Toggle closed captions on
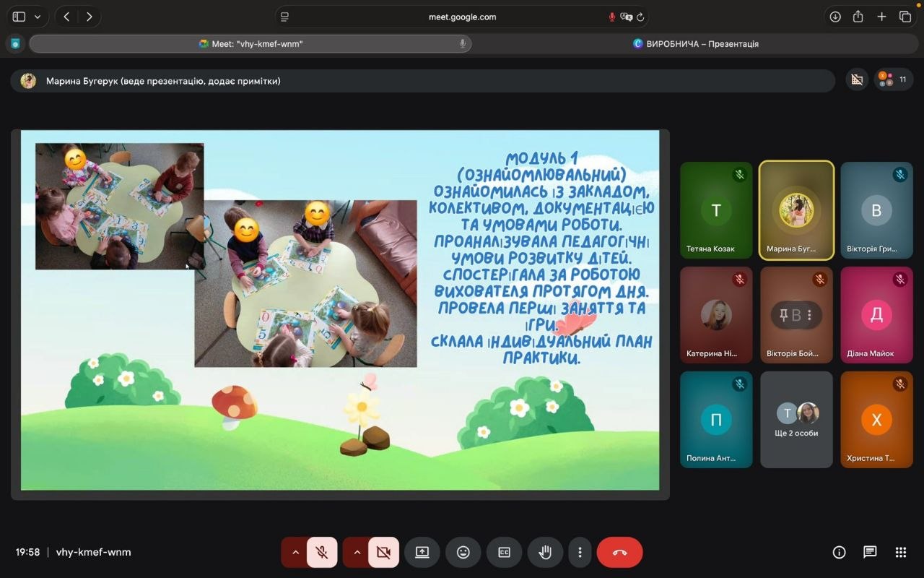924x578 pixels. (x=504, y=553)
